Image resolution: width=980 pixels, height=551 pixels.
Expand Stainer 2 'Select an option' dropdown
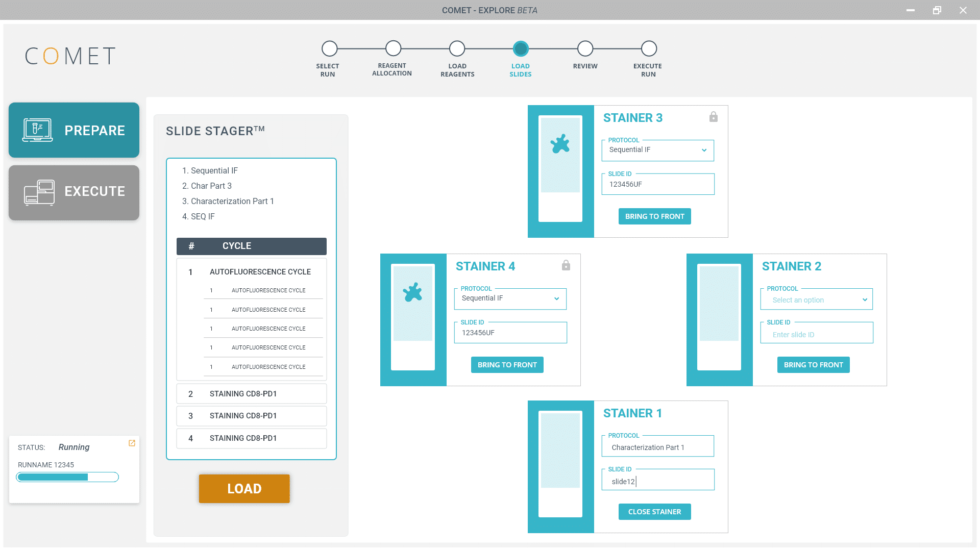[x=816, y=300]
